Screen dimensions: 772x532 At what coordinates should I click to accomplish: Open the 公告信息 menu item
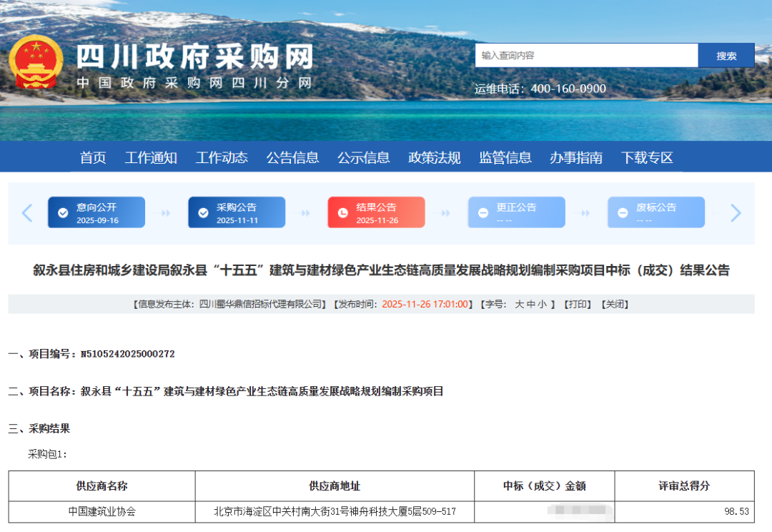click(293, 157)
